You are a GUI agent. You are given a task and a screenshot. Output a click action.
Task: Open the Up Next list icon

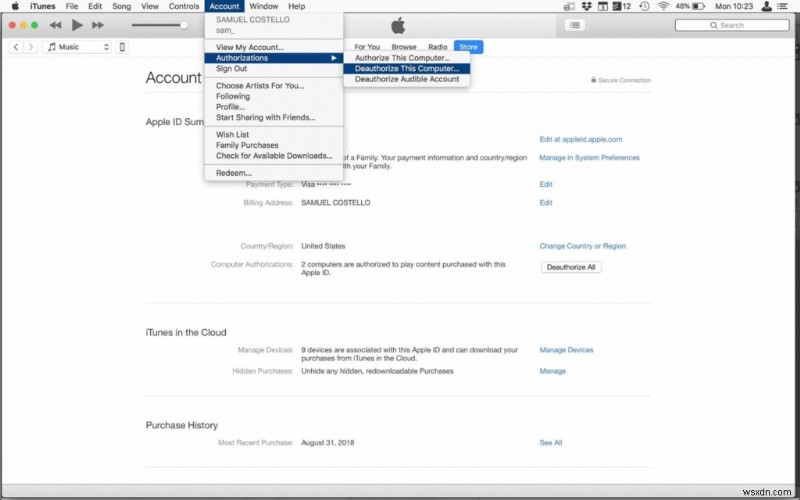[x=574, y=25]
